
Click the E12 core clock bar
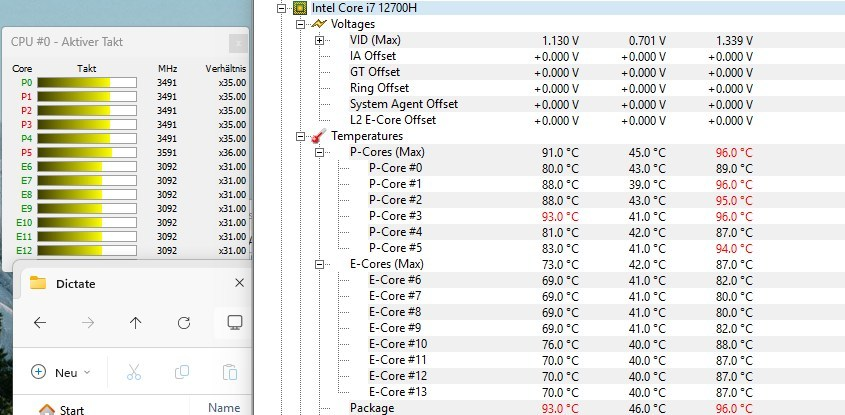87,251
